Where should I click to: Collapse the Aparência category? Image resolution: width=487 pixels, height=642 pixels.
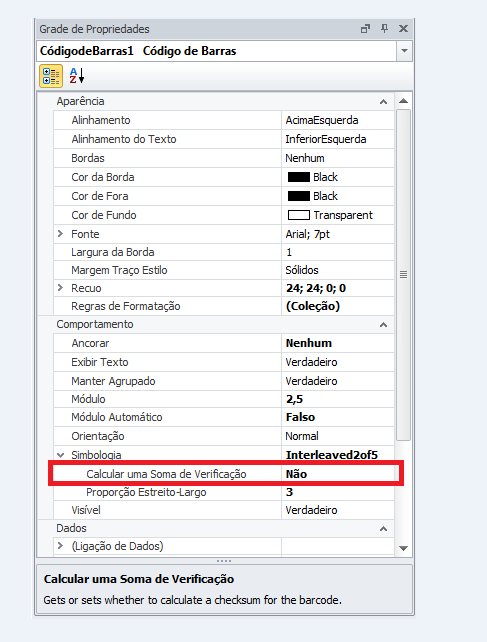383,102
